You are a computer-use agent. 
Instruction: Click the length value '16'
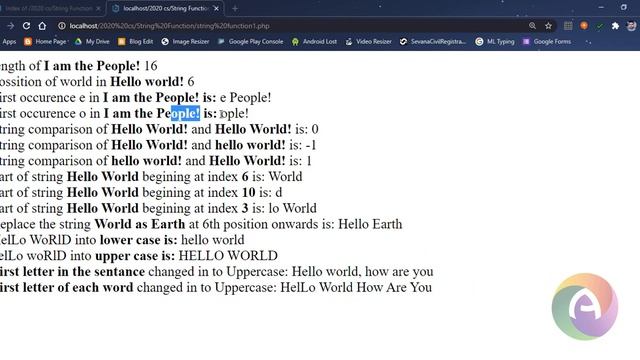click(x=151, y=66)
